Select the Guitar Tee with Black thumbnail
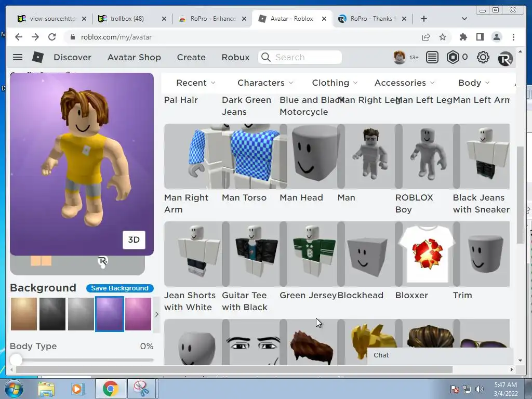Viewport: 532px width, 399px height. [x=254, y=254]
